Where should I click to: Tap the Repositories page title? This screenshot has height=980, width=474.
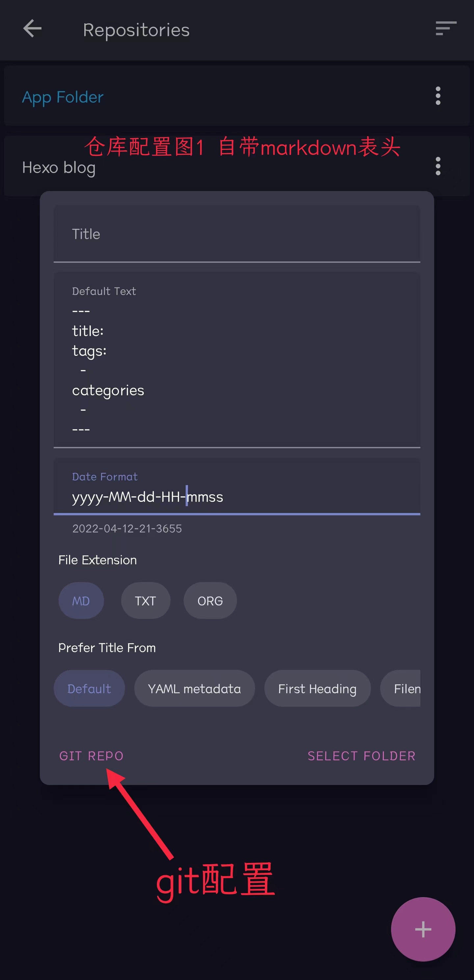(x=136, y=30)
